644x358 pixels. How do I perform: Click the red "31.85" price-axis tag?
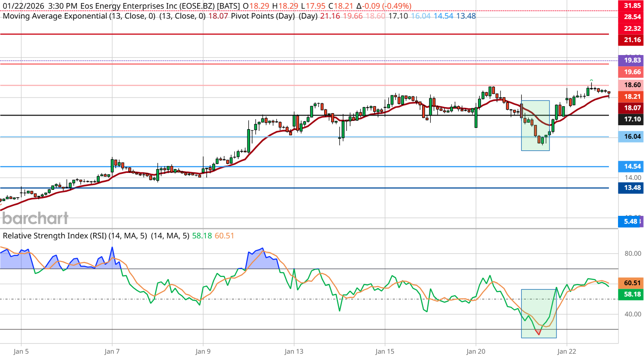coord(631,6)
